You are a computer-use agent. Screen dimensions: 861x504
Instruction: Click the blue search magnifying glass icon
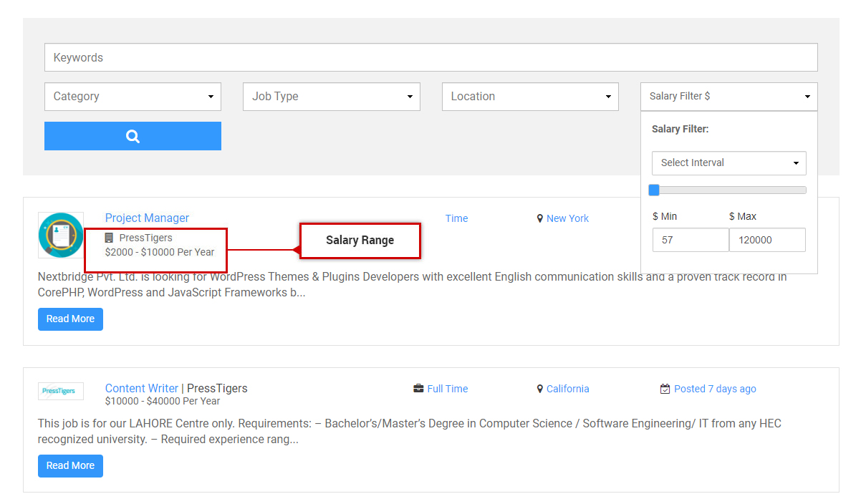pos(133,135)
